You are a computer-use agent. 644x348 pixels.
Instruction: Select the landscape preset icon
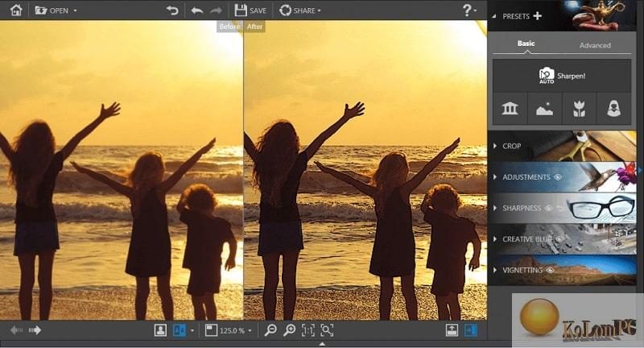coord(545,109)
